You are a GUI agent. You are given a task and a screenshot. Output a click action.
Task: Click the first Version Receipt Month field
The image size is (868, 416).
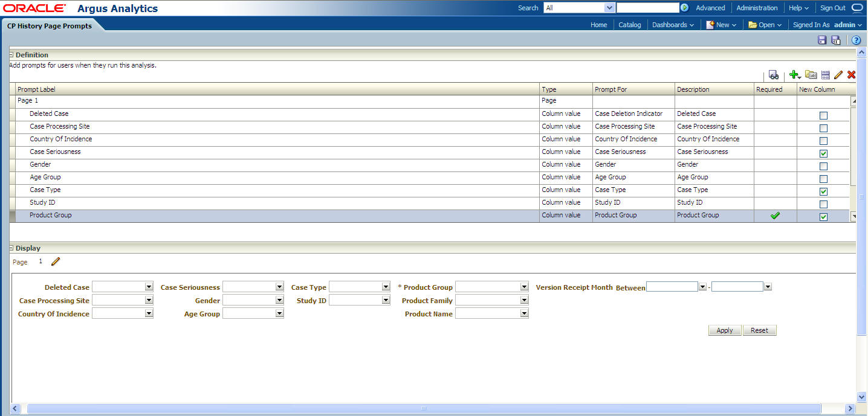pos(672,287)
